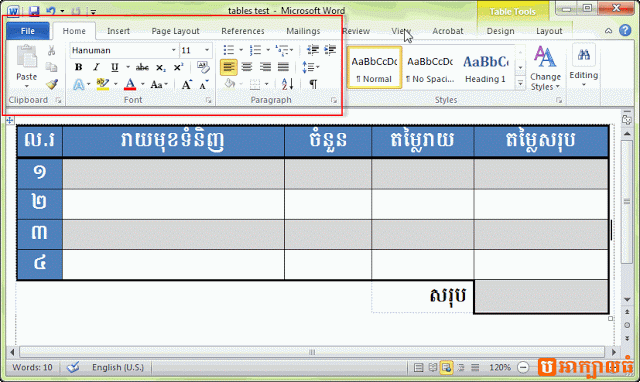
Task: Click the Sort A-Z icon
Action: [x=287, y=84]
